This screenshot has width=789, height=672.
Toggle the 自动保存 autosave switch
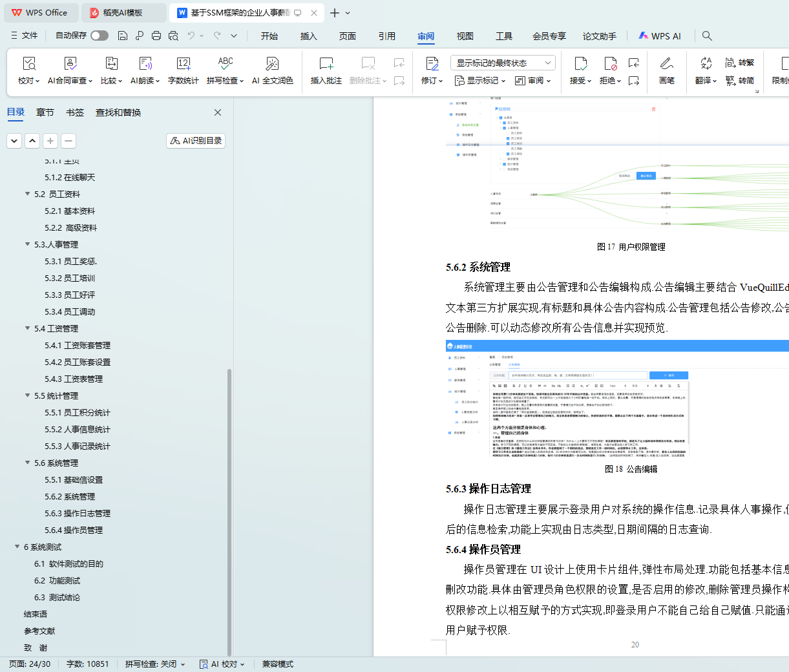click(x=100, y=36)
